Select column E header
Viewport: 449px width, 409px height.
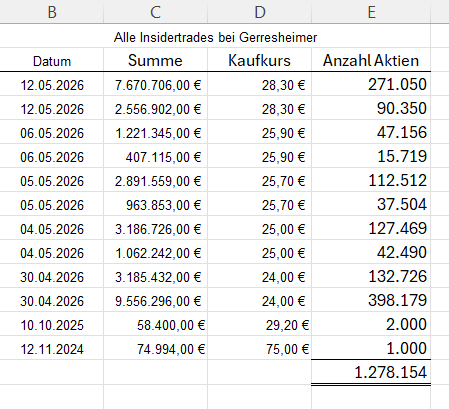[371, 12]
